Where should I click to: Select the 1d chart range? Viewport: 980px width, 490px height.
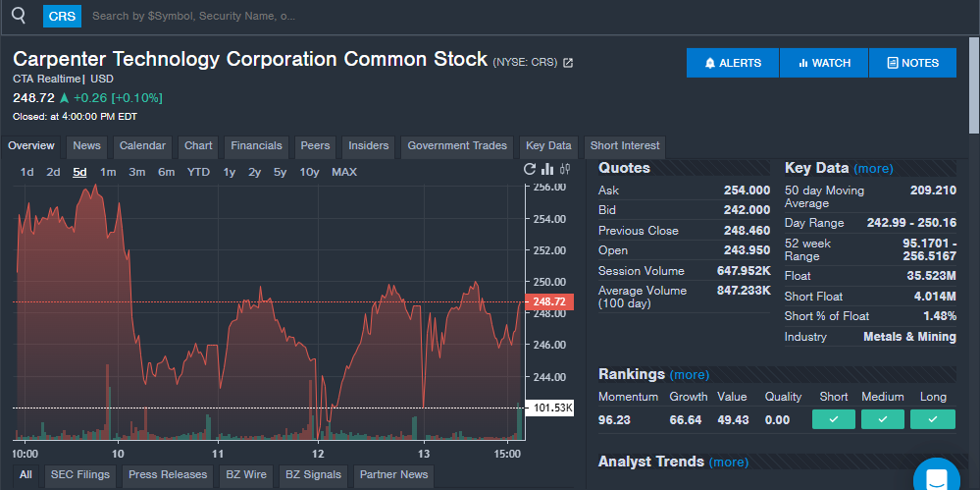click(x=26, y=172)
